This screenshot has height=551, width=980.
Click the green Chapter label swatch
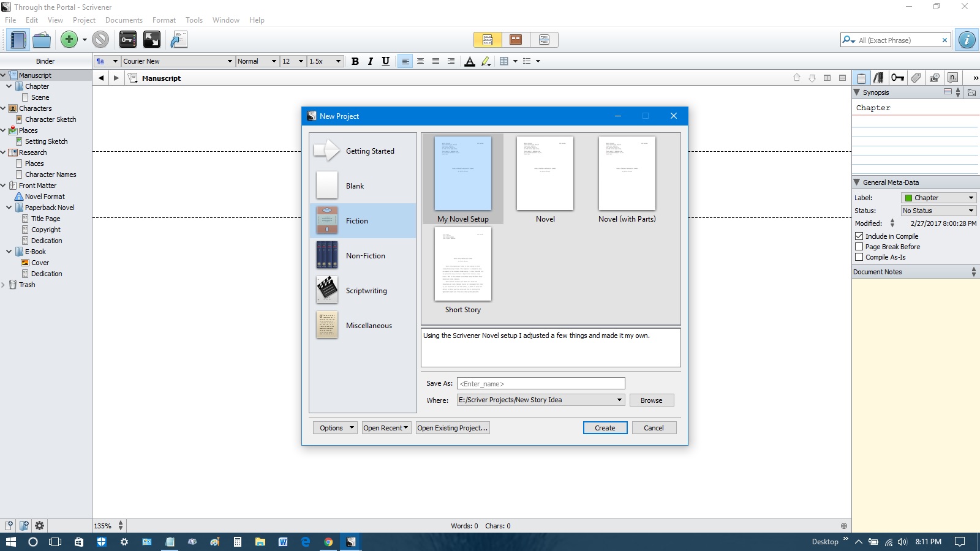coord(908,198)
